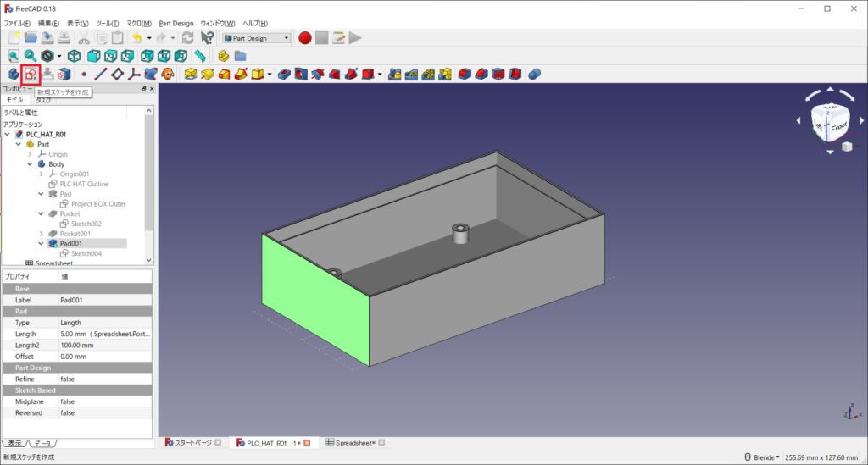Open the Sketch menu in the menu bar

tap(176, 23)
